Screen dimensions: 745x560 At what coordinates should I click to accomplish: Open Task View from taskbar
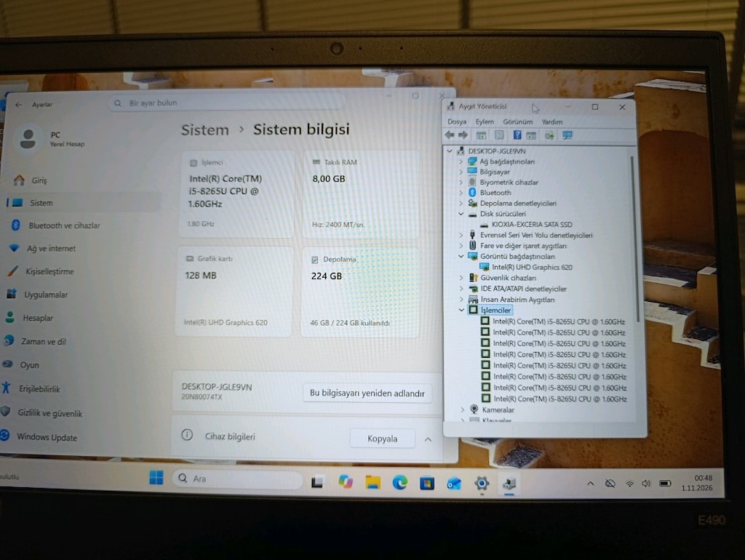[317, 482]
